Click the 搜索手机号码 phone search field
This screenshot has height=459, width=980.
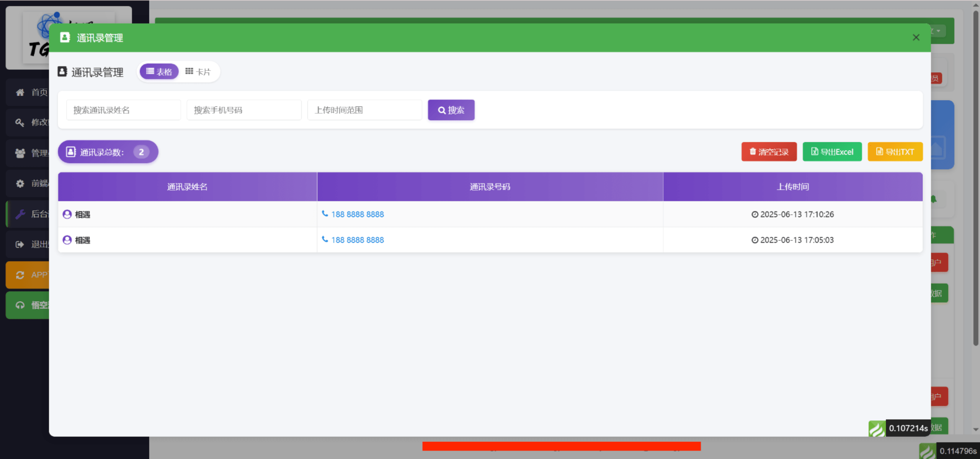point(244,110)
